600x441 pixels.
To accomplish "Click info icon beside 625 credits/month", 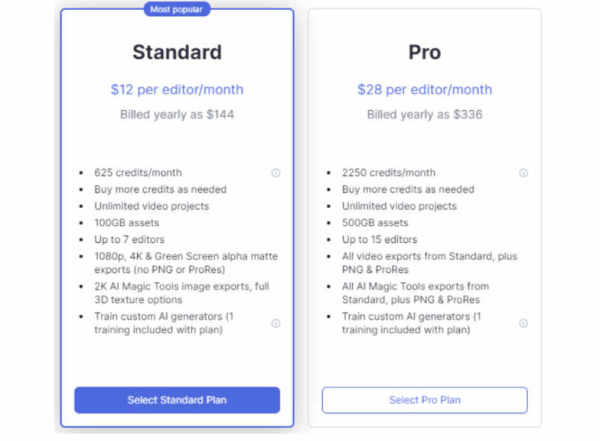I will [x=276, y=173].
